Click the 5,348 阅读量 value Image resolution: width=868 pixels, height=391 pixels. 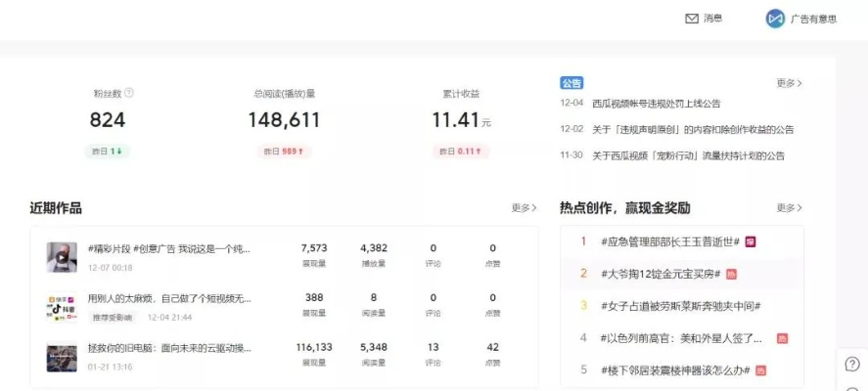pos(374,347)
